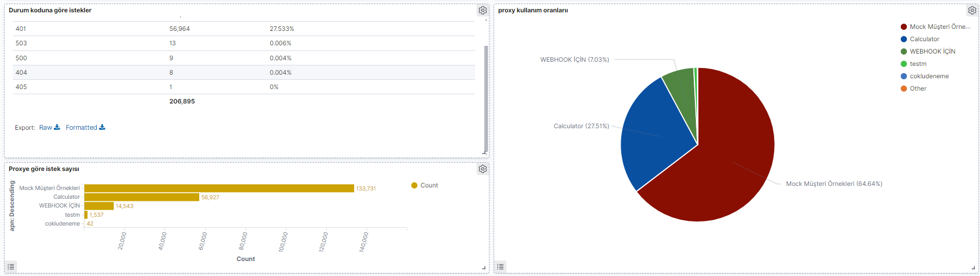The width and height of the screenshot is (980, 276).
Task: Open panel options for Durum koduna göre istekler
Action: click(x=482, y=10)
